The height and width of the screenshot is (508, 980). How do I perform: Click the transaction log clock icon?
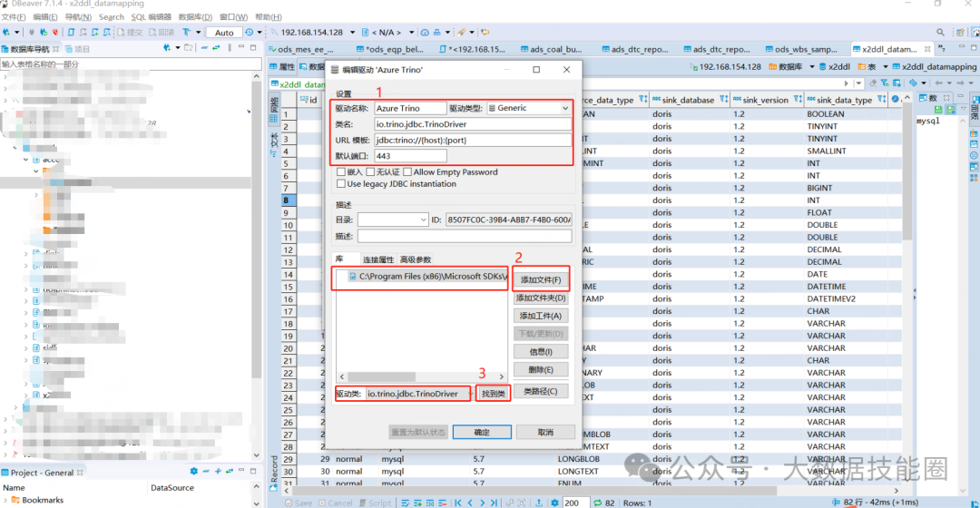tap(250, 33)
